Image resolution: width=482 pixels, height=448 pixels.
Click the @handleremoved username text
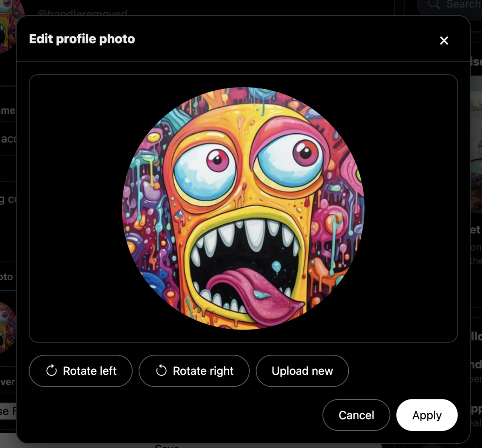pos(82,14)
